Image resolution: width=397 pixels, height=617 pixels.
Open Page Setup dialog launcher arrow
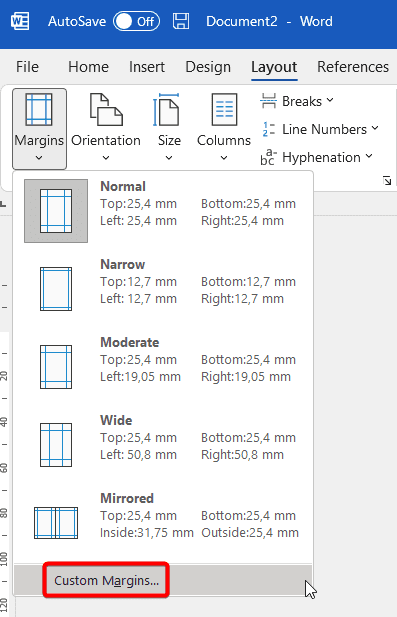click(387, 181)
